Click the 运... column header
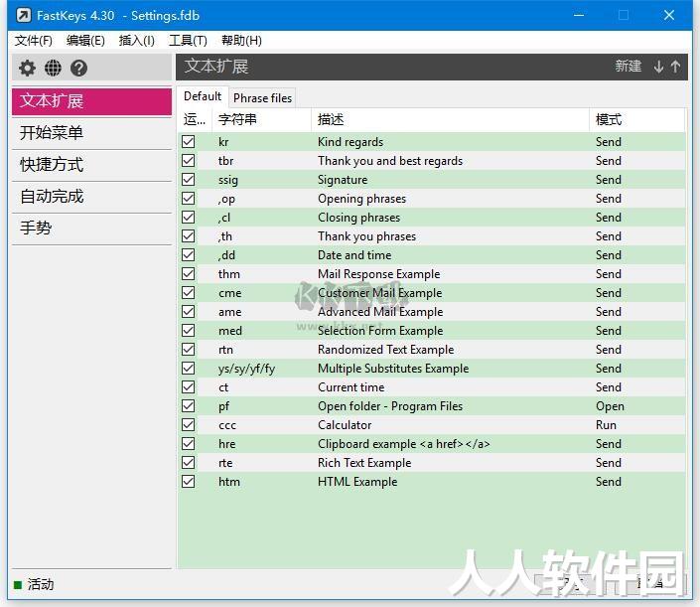The height and width of the screenshot is (607, 700). [195, 119]
